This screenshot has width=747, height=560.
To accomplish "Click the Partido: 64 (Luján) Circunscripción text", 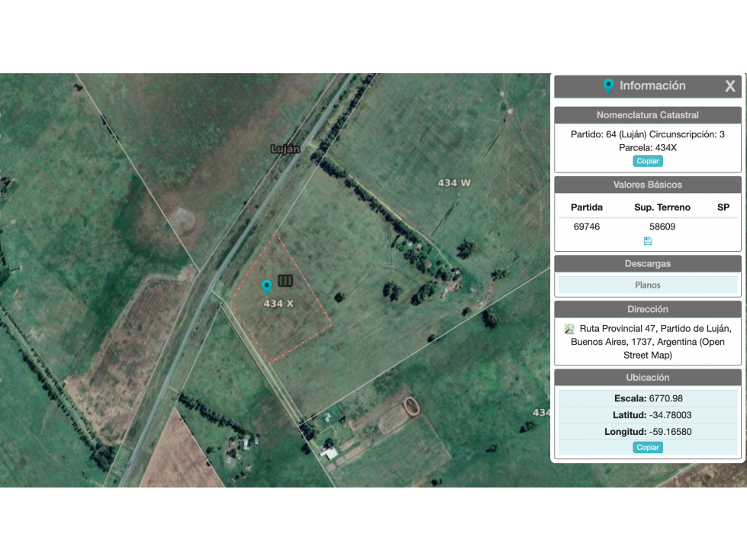I will 648,134.
